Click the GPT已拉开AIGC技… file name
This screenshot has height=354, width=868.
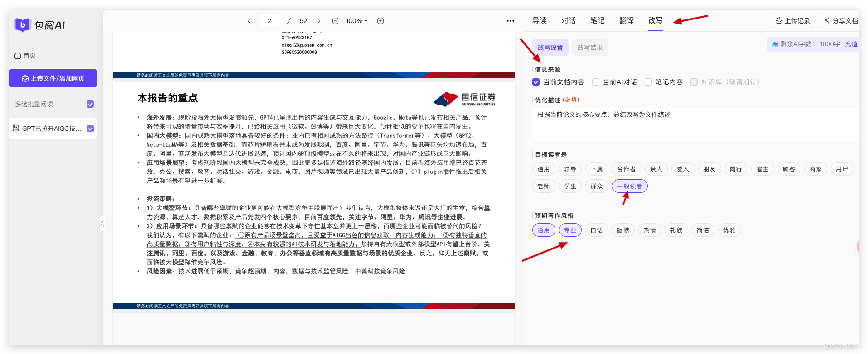[x=52, y=129]
